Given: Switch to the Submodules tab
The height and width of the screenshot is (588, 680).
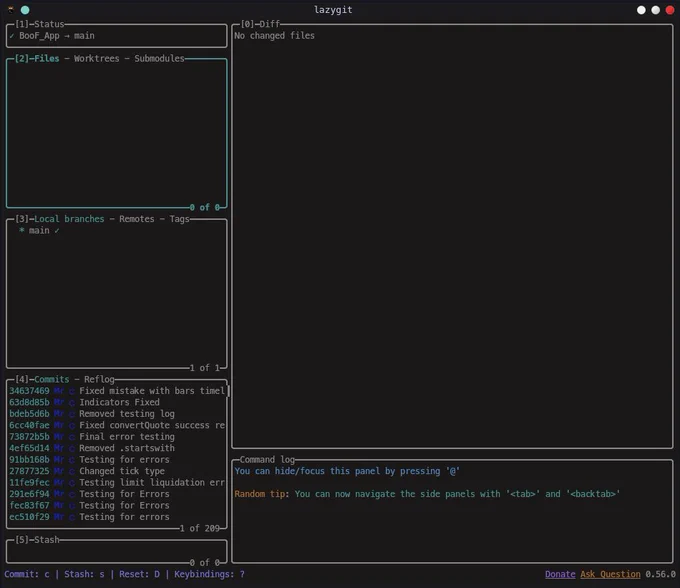Looking at the screenshot, I should [x=159, y=59].
